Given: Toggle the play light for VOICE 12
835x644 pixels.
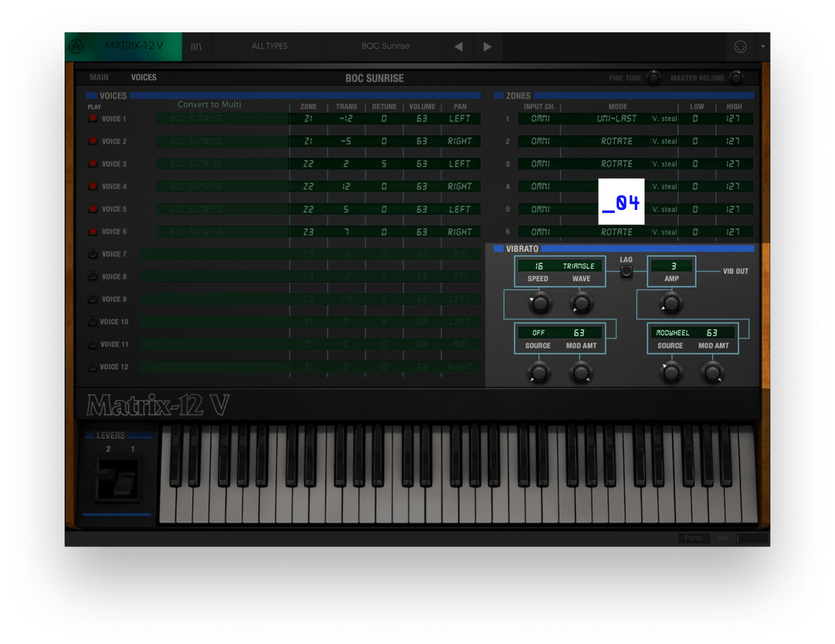Looking at the screenshot, I should tap(92, 367).
